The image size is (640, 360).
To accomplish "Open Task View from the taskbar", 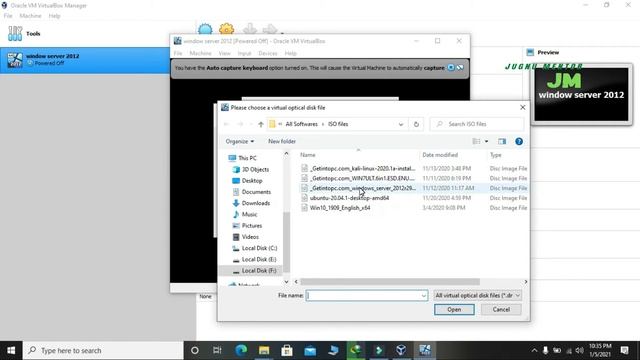I will click(x=217, y=350).
